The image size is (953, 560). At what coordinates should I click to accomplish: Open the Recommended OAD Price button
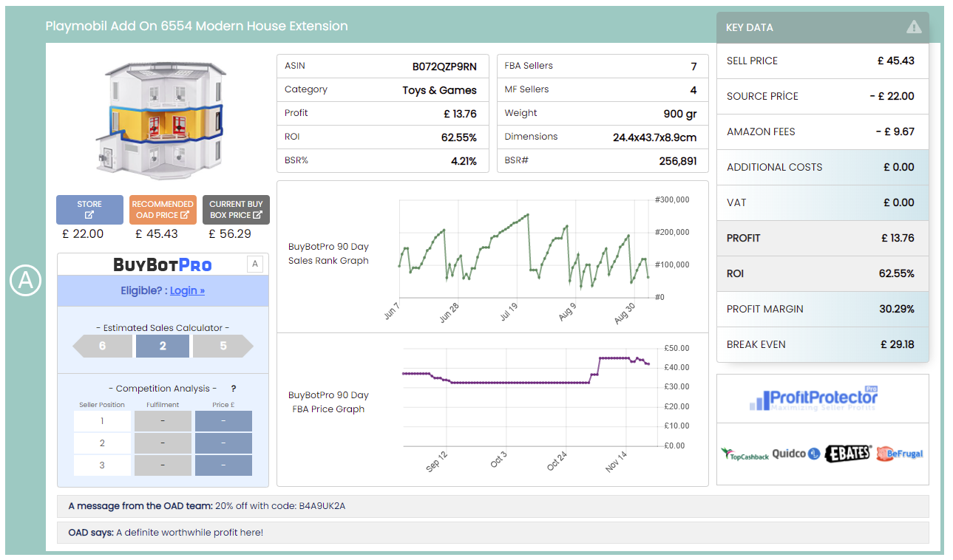(163, 210)
